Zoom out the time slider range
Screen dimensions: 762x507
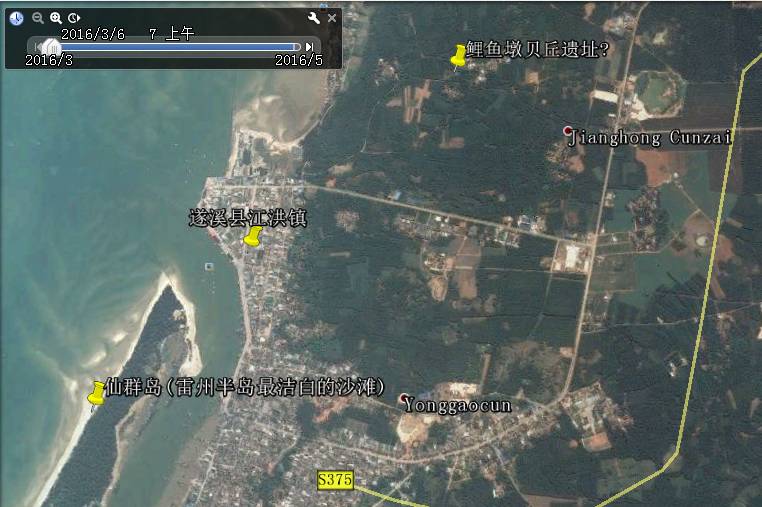(37, 18)
